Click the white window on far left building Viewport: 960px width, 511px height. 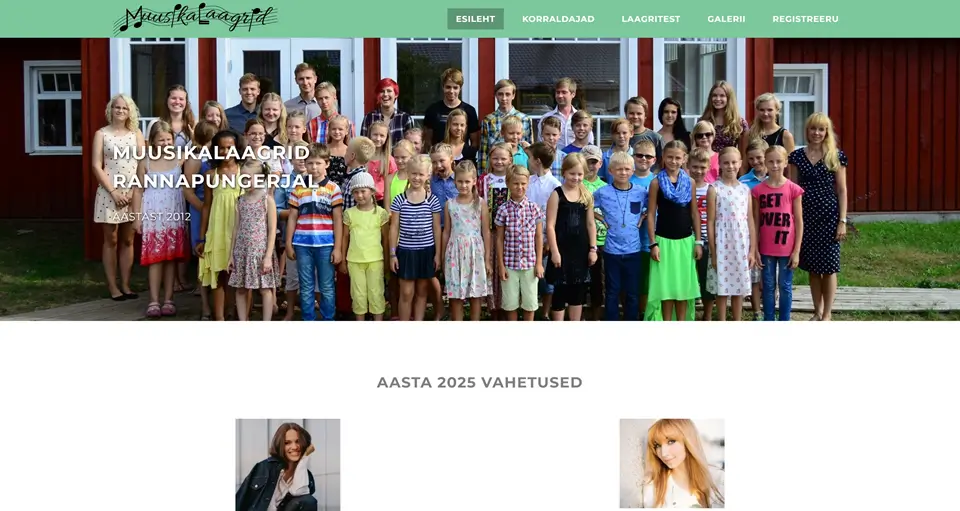click(53, 107)
